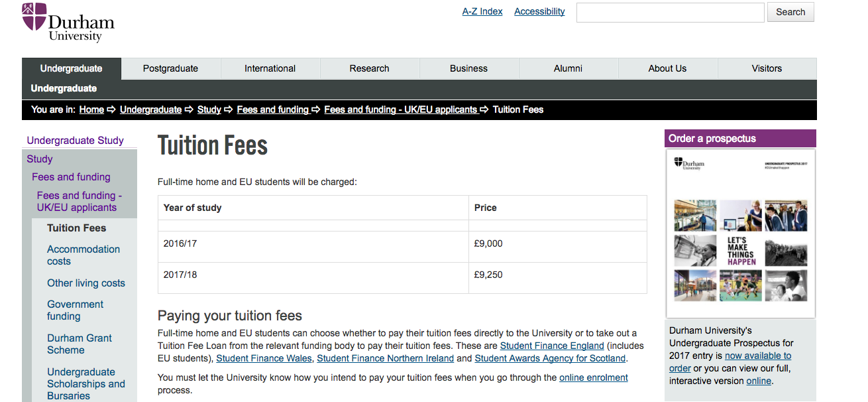Open the About Us tab

[668, 68]
